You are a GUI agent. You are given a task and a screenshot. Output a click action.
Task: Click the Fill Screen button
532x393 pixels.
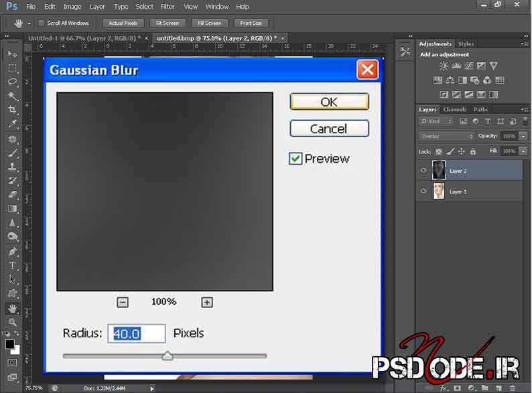click(210, 23)
